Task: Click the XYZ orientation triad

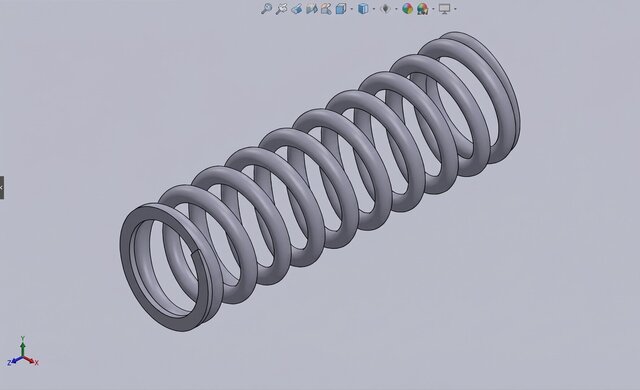Action: [x=23, y=352]
